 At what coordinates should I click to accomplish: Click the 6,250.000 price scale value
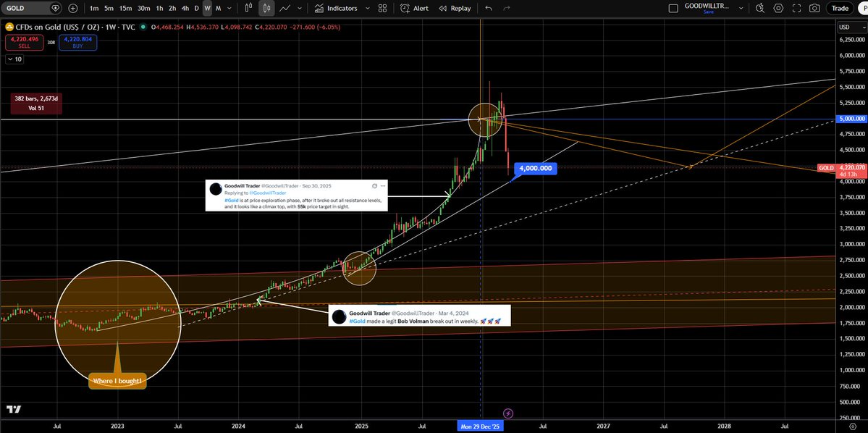tap(852, 40)
